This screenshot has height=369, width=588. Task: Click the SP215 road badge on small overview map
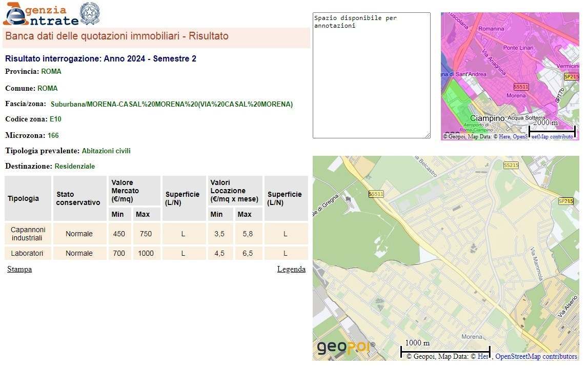[x=571, y=77]
